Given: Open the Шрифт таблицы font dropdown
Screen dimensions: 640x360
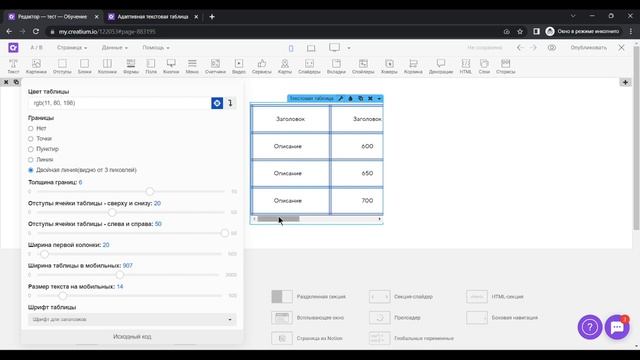Looking at the screenshot, I should (132, 319).
